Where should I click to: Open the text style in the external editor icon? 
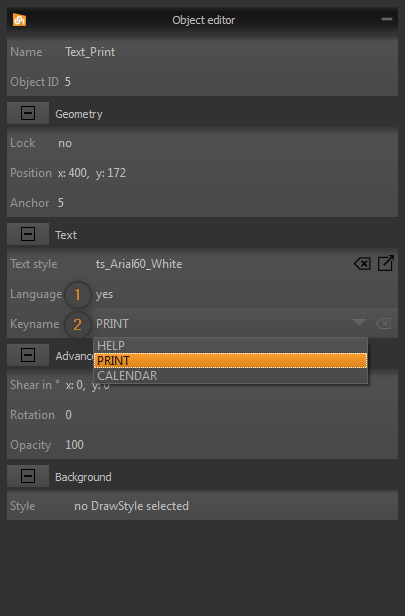[x=386, y=263]
